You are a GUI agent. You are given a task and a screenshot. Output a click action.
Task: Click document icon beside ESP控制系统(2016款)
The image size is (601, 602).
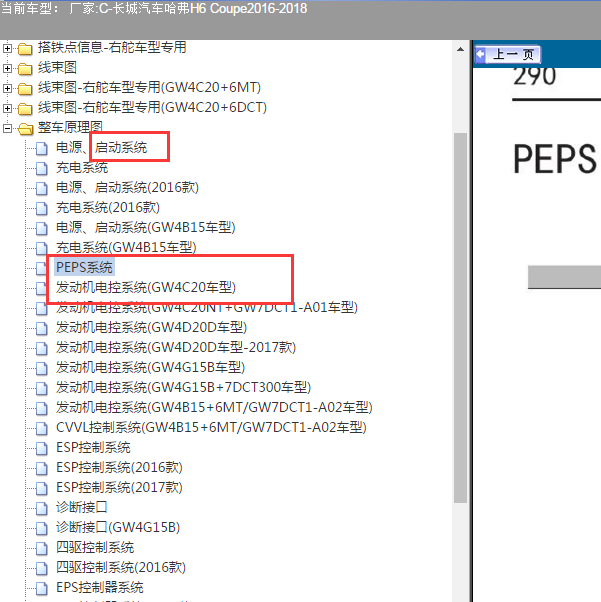41,468
